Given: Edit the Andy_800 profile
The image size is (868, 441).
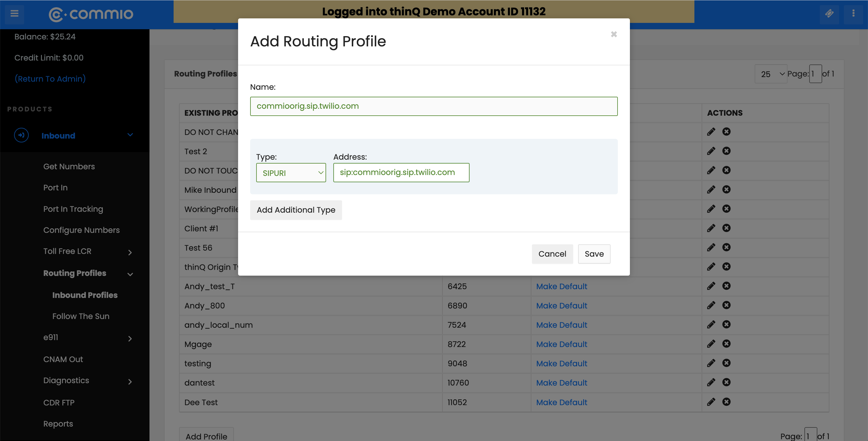Looking at the screenshot, I should [711, 305].
